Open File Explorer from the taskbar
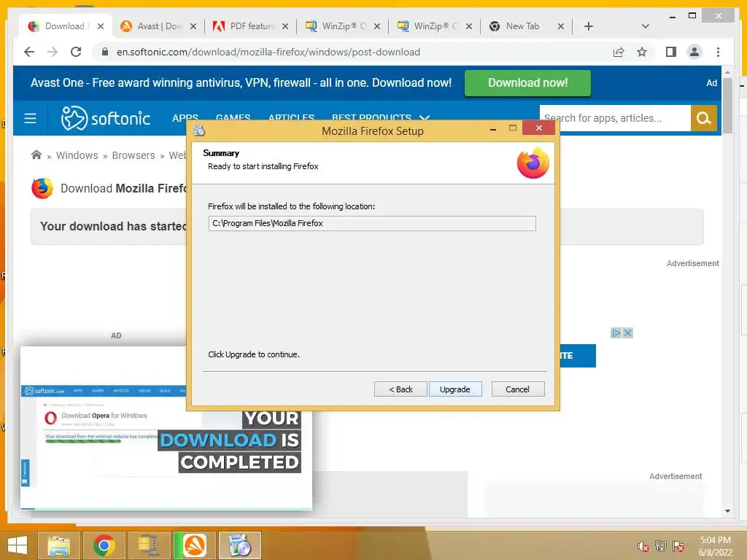747x560 pixels. coord(58,545)
